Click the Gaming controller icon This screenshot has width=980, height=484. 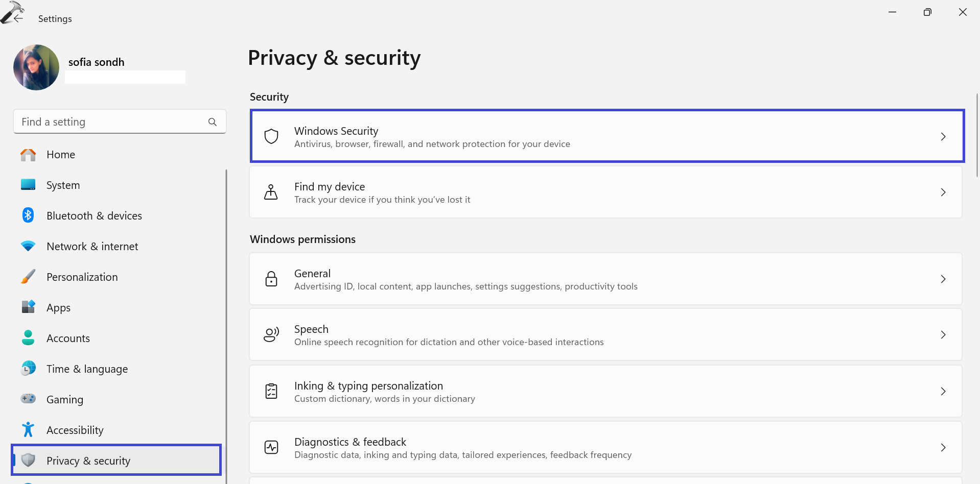pyautogui.click(x=28, y=399)
